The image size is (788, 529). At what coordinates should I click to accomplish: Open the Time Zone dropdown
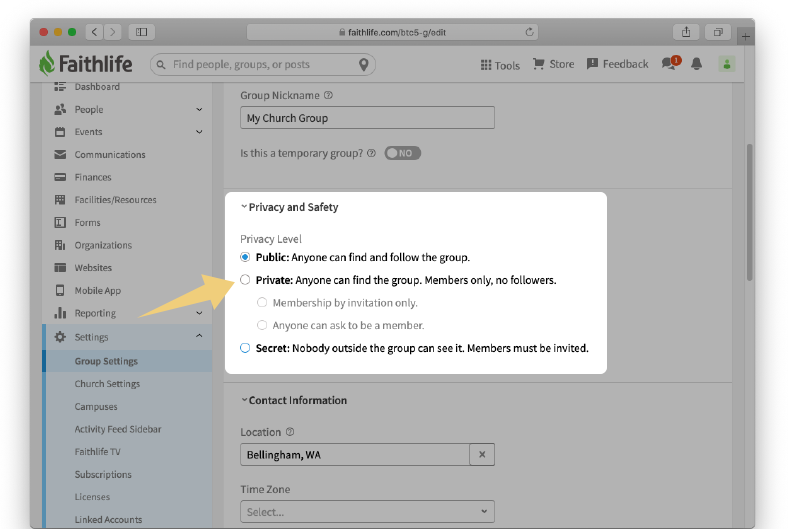pyautogui.click(x=367, y=512)
